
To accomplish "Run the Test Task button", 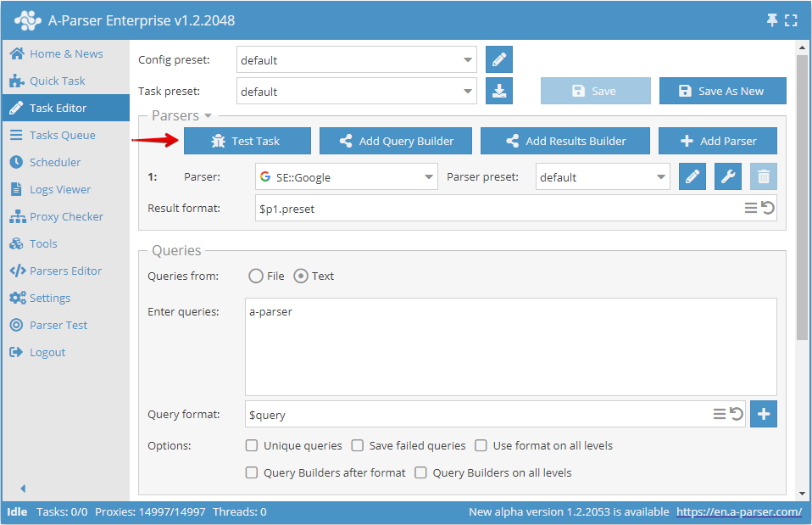I will pyautogui.click(x=247, y=140).
